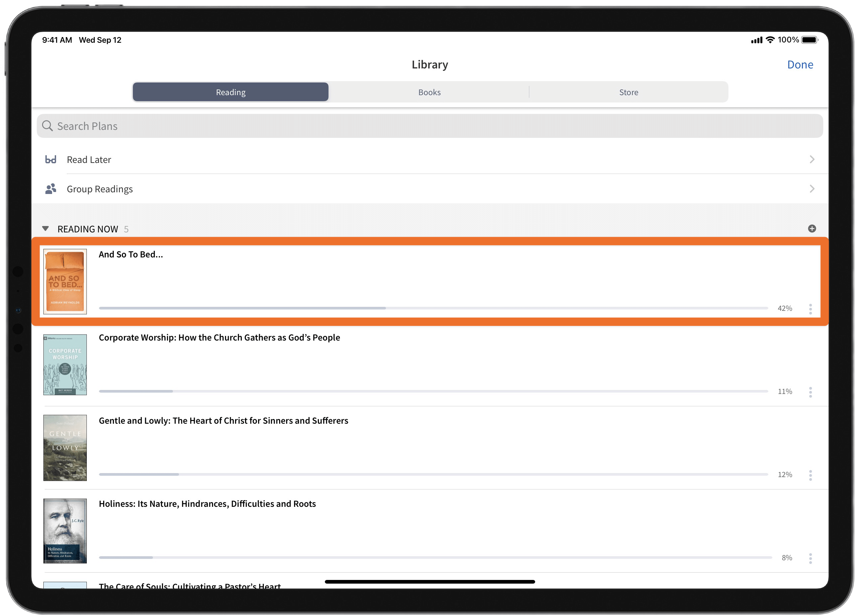Click the Group Readings people icon

point(50,189)
